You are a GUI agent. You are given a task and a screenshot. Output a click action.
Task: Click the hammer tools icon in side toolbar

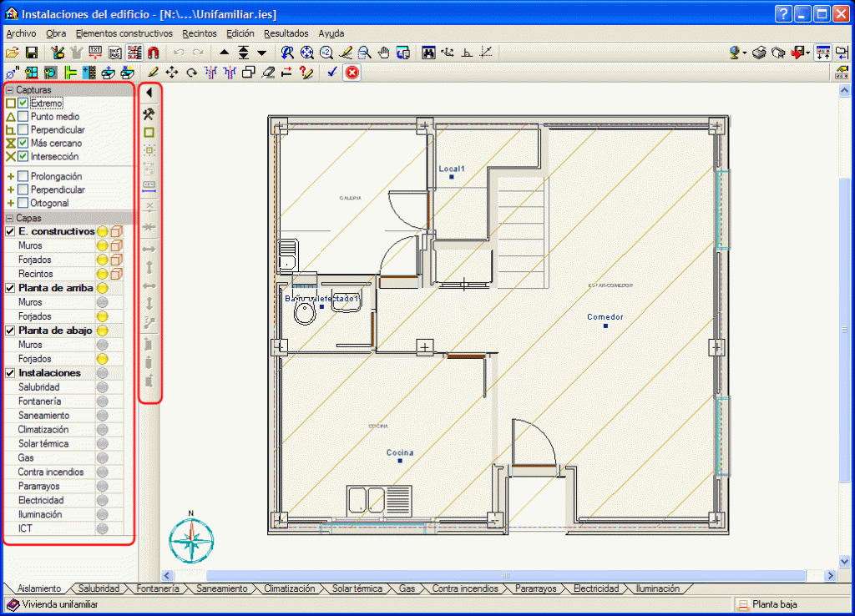pyautogui.click(x=149, y=114)
